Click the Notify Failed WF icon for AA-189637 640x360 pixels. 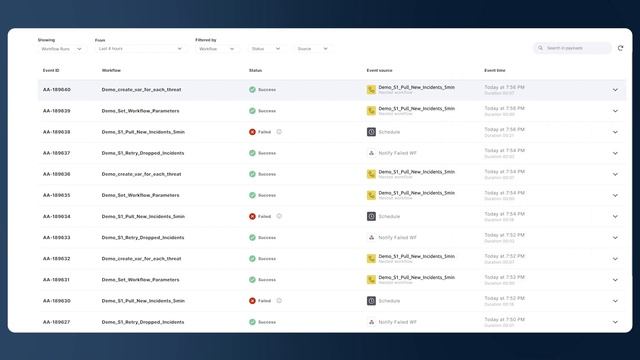pos(371,153)
